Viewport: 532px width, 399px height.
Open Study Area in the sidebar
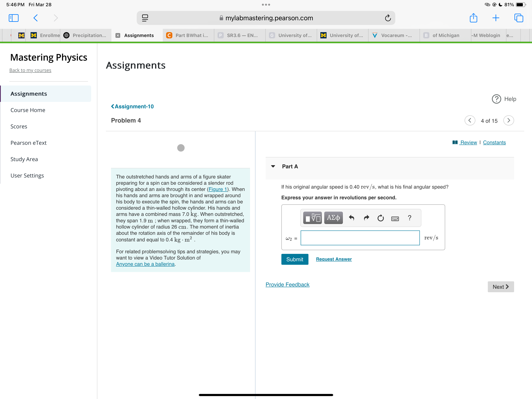coord(24,159)
